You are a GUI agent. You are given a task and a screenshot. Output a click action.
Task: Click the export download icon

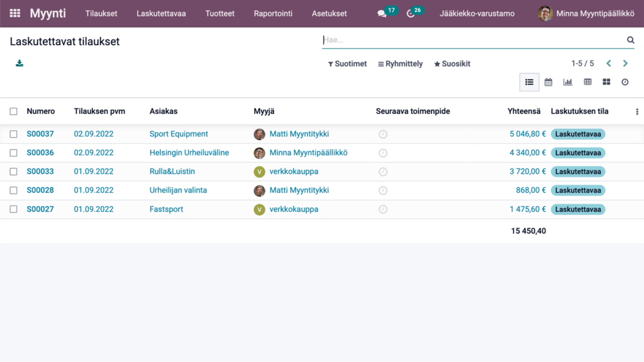(x=19, y=63)
